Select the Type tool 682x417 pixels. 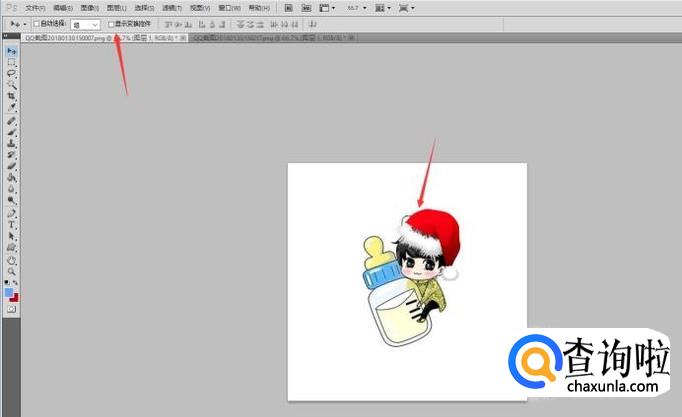tap(12, 225)
